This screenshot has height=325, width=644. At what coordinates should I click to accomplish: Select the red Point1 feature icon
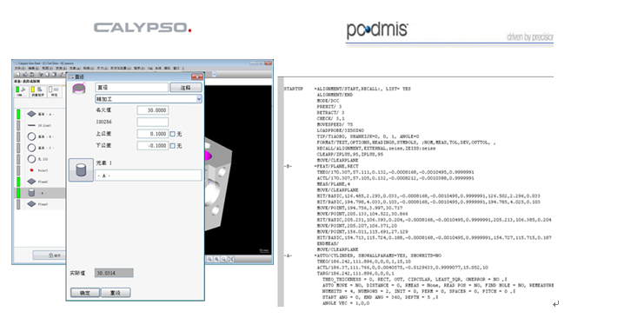pyautogui.click(x=31, y=170)
